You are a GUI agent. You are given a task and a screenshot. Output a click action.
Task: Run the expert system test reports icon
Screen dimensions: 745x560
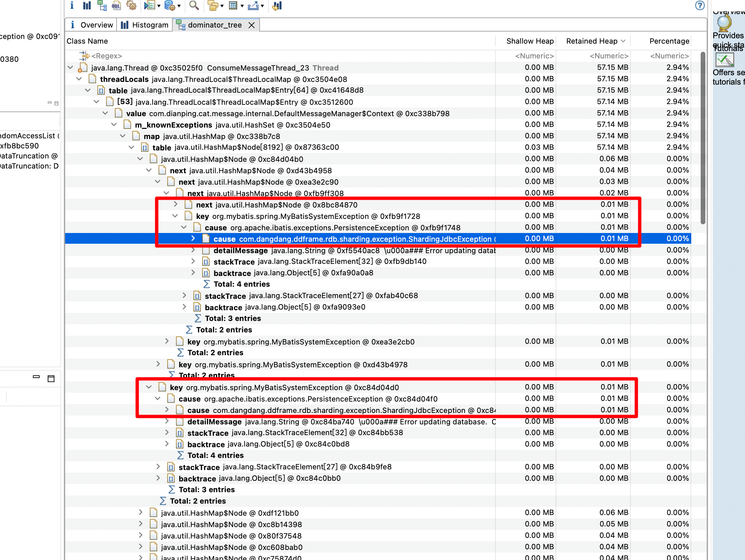(x=149, y=5)
